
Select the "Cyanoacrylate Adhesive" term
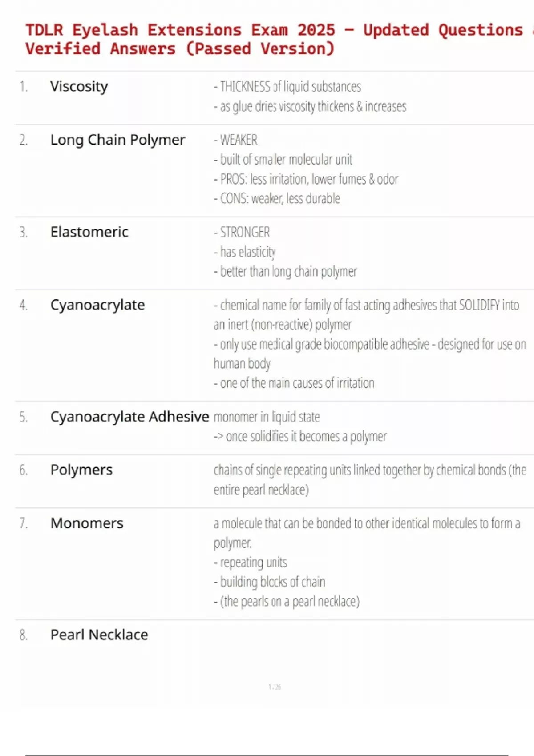coord(129,417)
